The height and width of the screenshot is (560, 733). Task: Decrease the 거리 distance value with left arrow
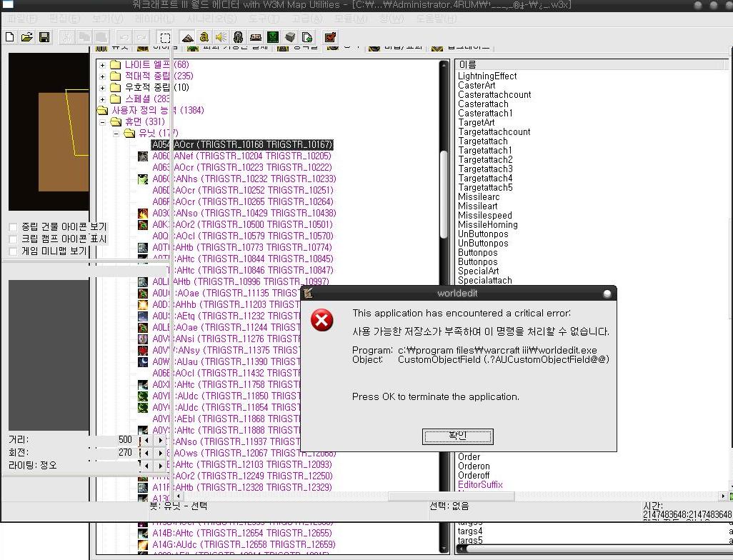[x=146, y=440]
